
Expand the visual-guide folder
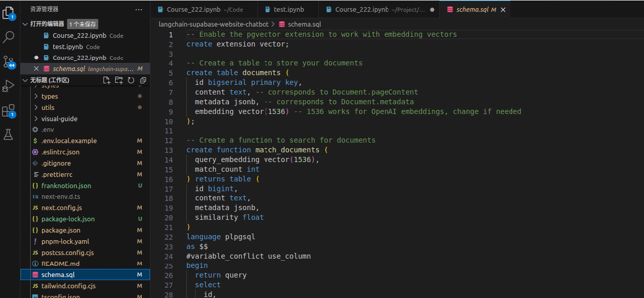click(x=59, y=119)
